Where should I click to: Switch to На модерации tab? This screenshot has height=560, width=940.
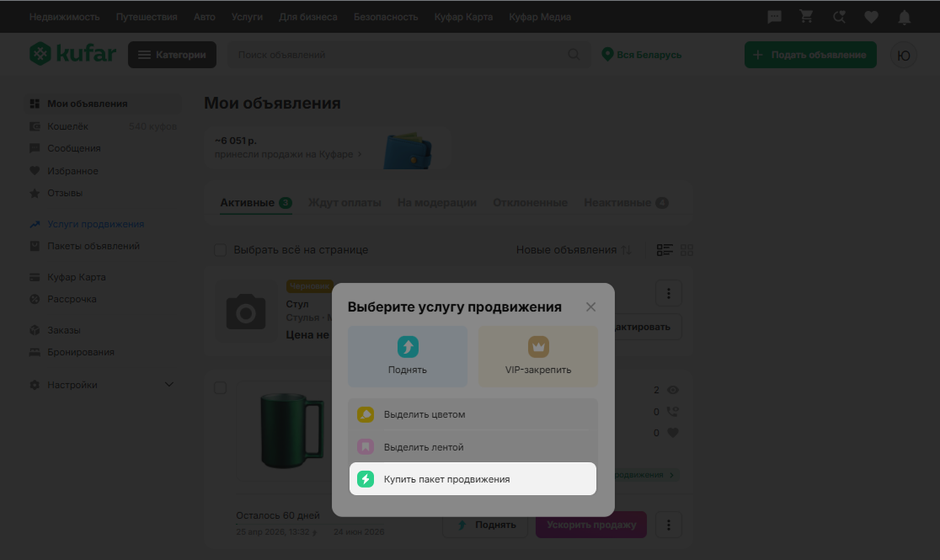coord(437,203)
